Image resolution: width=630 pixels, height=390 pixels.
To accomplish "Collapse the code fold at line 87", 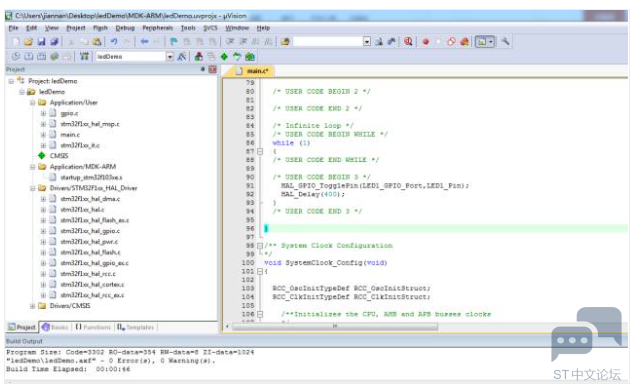I will point(260,151).
